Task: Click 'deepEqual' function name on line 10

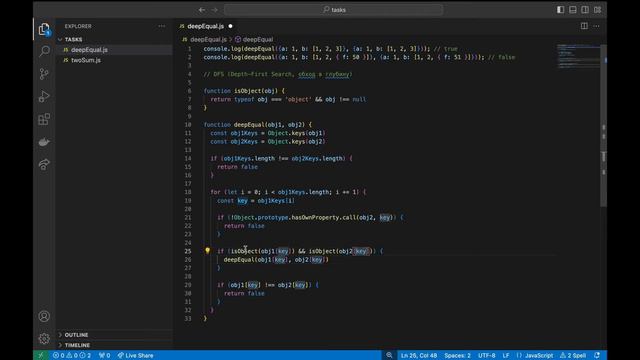Action: point(249,124)
